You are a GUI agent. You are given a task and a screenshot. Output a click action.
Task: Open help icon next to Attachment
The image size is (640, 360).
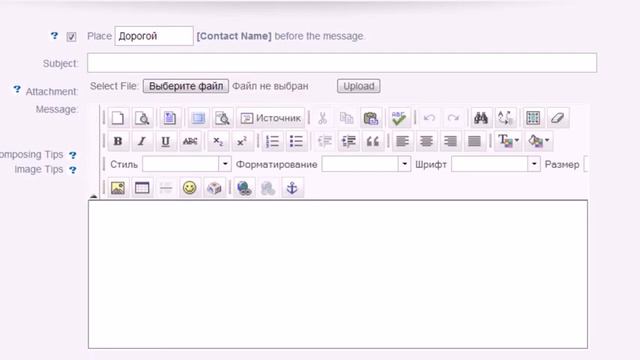(17, 89)
